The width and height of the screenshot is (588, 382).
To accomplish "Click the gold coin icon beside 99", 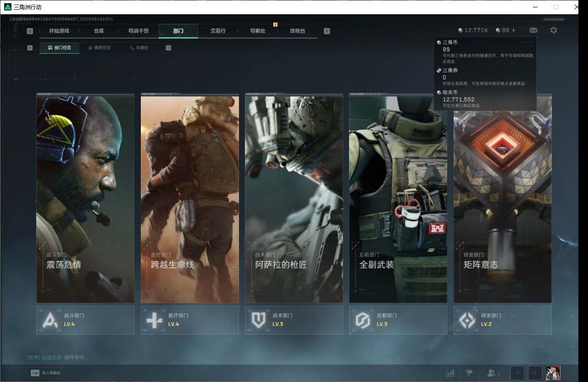I will click(498, 30).
